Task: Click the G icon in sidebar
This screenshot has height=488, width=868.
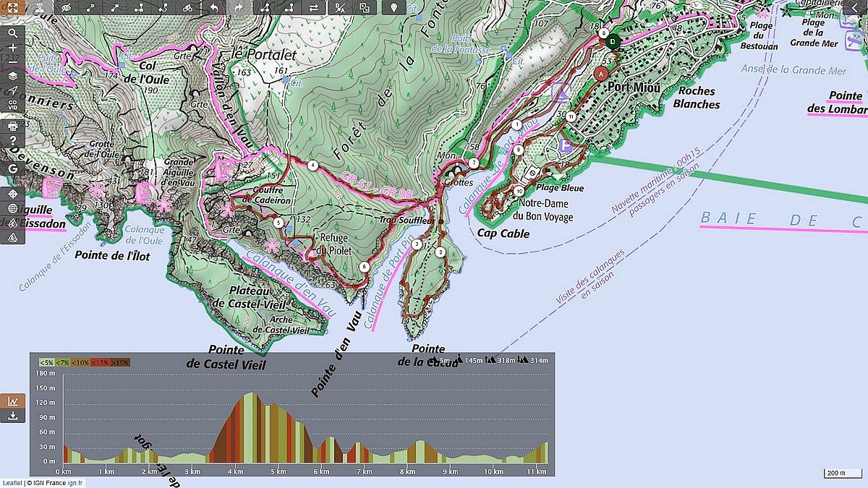Action: 12,168
